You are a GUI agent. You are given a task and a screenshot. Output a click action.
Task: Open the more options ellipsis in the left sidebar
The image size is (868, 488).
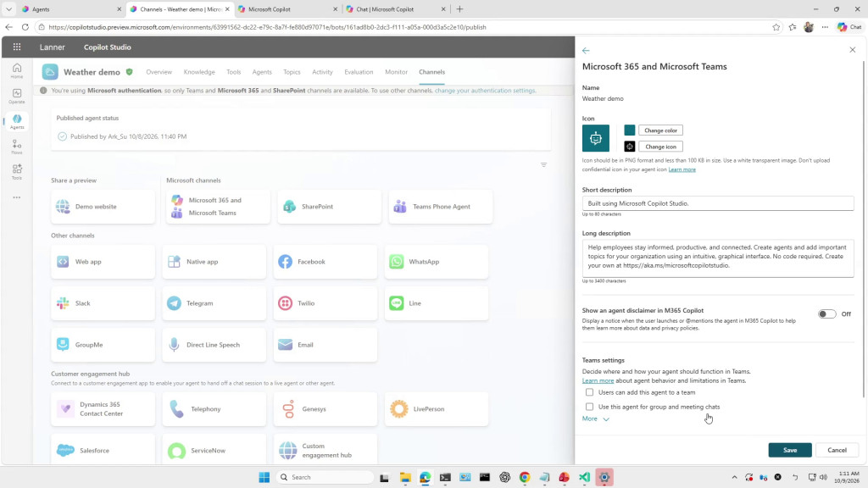click(x=17, y=197)
